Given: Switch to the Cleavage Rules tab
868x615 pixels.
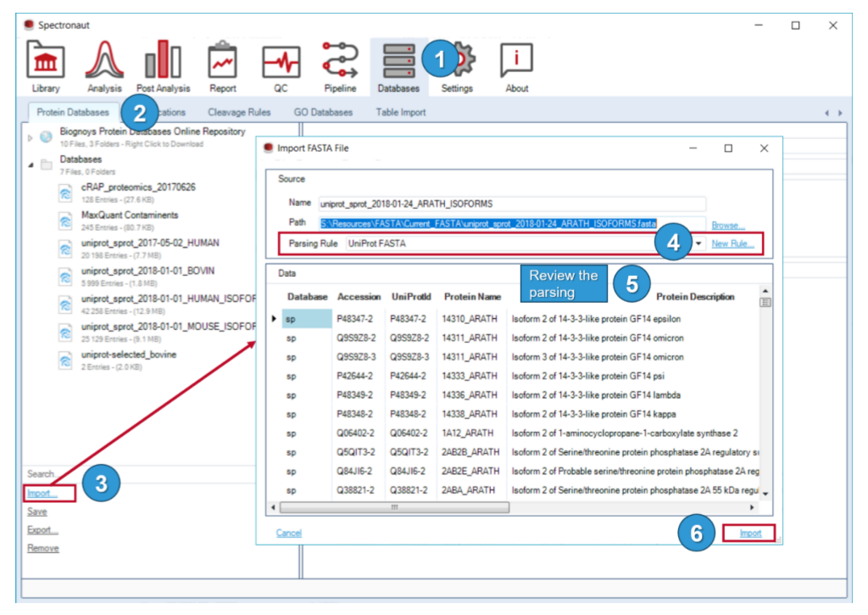Looking at the screenshot, I should click(239, 112).
